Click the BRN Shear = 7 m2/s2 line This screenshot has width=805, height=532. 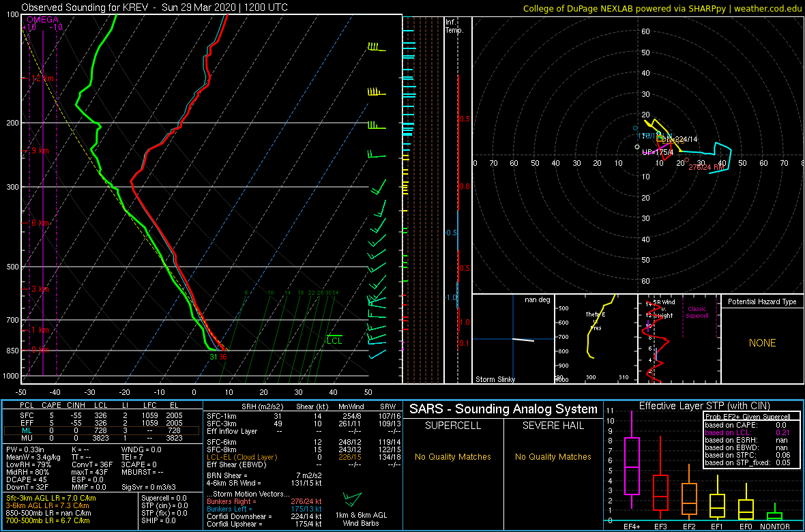point(264,476)
